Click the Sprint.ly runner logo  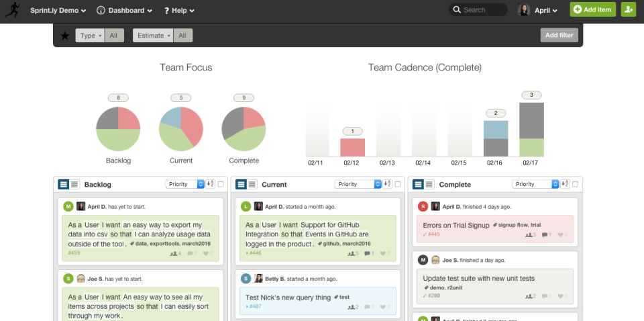[x=12, y=10]
